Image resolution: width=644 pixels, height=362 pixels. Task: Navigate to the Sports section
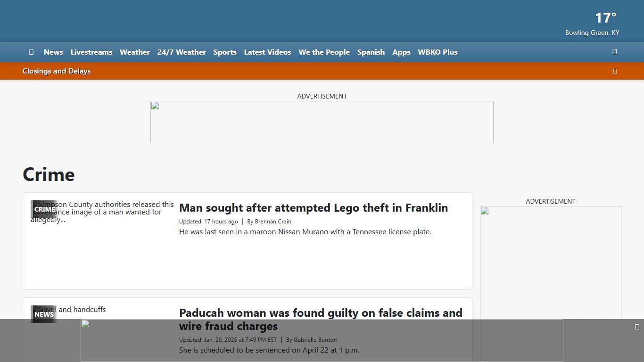(225, 52)
